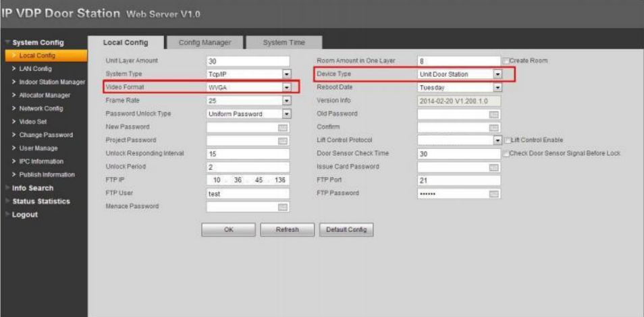
Task: Open the Frame Rate dropdown
Action: tap(286, 100)
